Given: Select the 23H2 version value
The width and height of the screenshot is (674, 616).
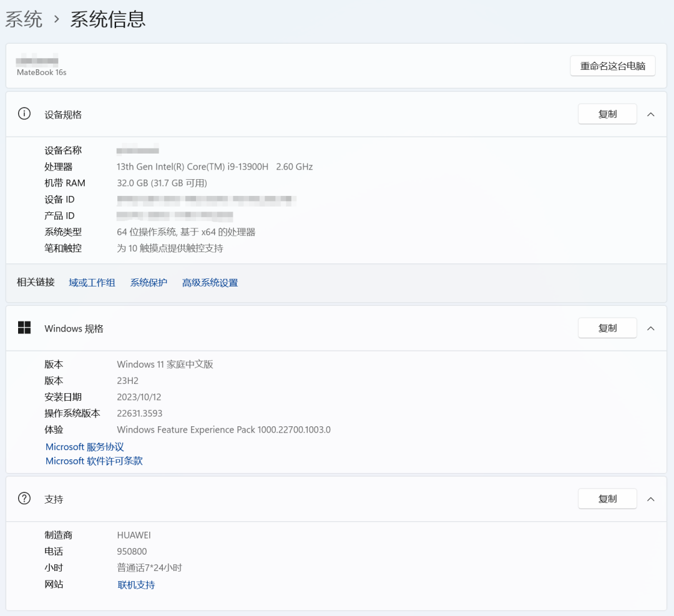Looking at the screenshot, I should pyautogui.click(x=128, y=381).
